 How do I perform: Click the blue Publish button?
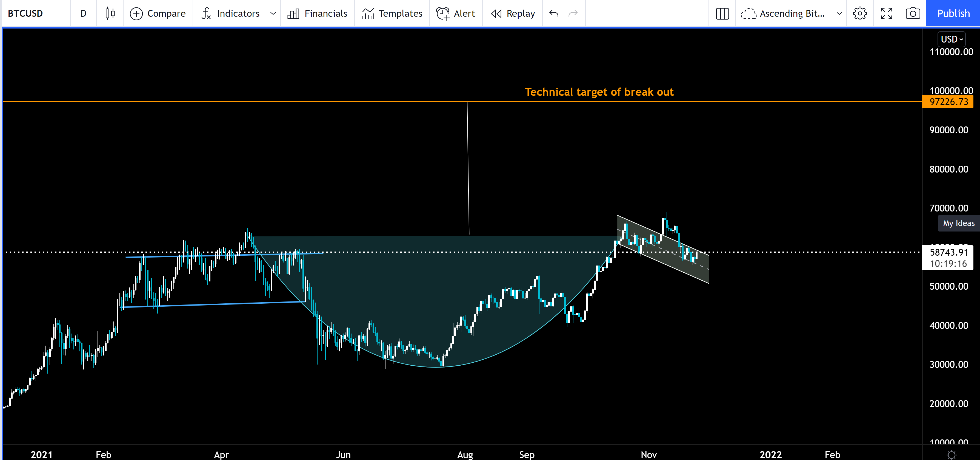point(953,14)
